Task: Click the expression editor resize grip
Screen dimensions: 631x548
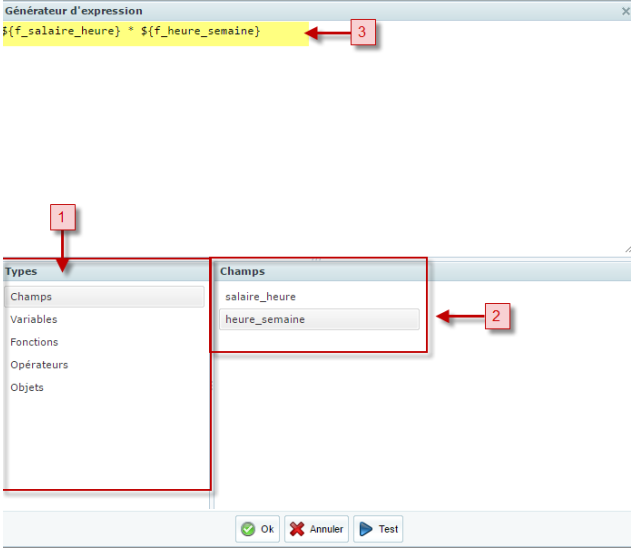Action: click(626, 248)
